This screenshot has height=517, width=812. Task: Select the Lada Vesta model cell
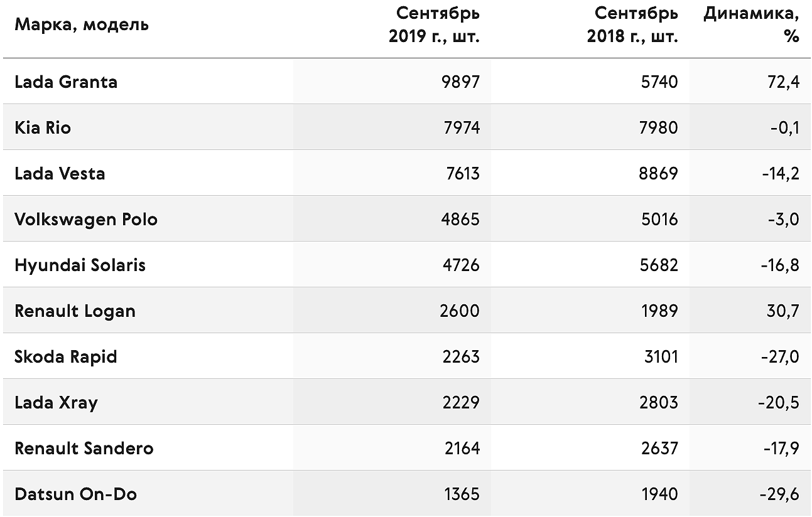60,174
